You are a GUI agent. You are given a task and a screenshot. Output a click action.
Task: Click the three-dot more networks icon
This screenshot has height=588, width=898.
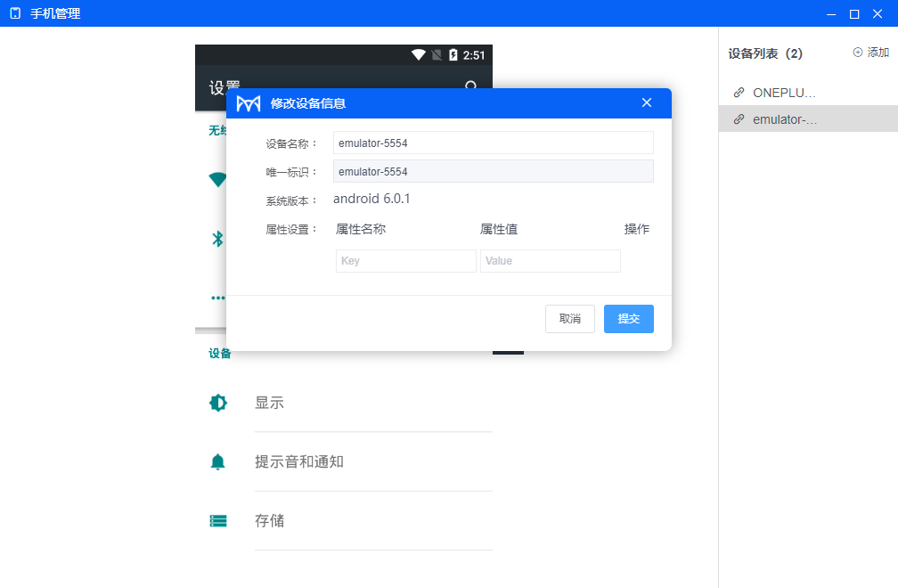(x=217, y=298)
